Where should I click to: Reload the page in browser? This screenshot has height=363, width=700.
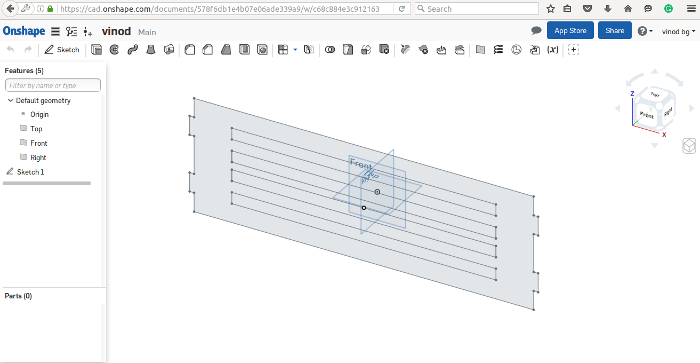[401, 8]
